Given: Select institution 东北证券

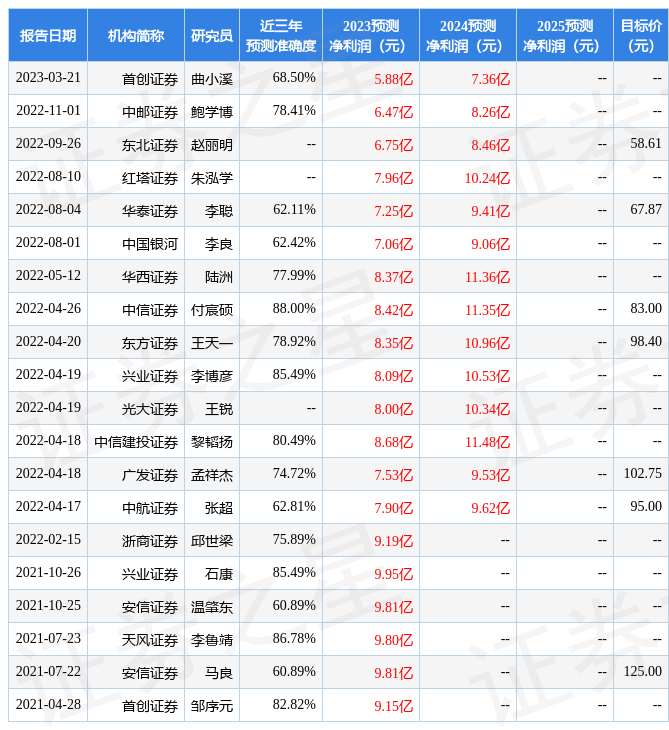Looking at the screenshot, I should [x=150, y=145].
